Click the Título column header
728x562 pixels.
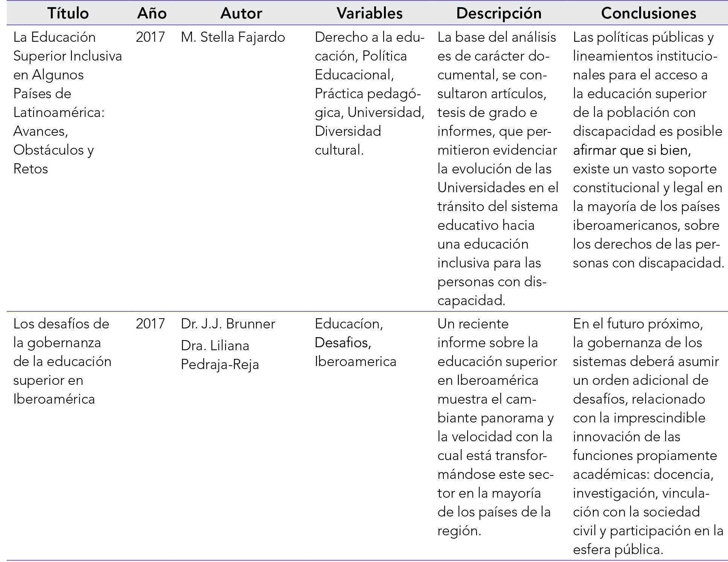(x=68, y=14)
